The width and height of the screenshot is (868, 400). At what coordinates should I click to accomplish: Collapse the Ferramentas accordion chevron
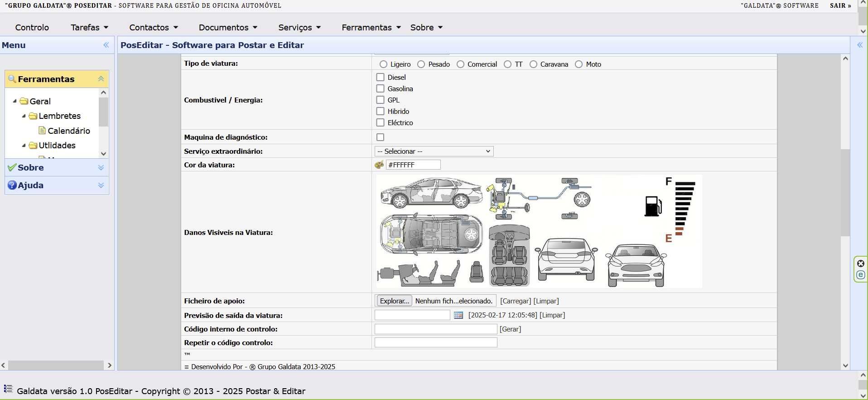coord(101,79)
